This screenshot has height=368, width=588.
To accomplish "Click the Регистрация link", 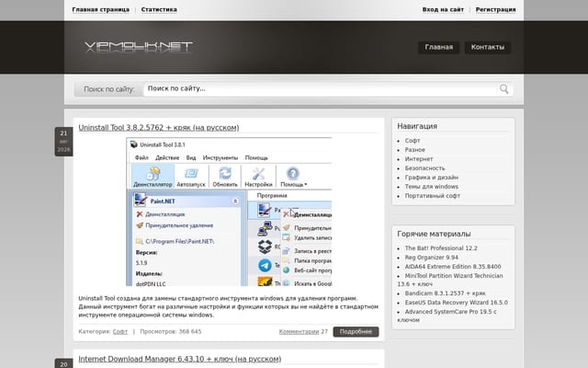I will 495,10.
